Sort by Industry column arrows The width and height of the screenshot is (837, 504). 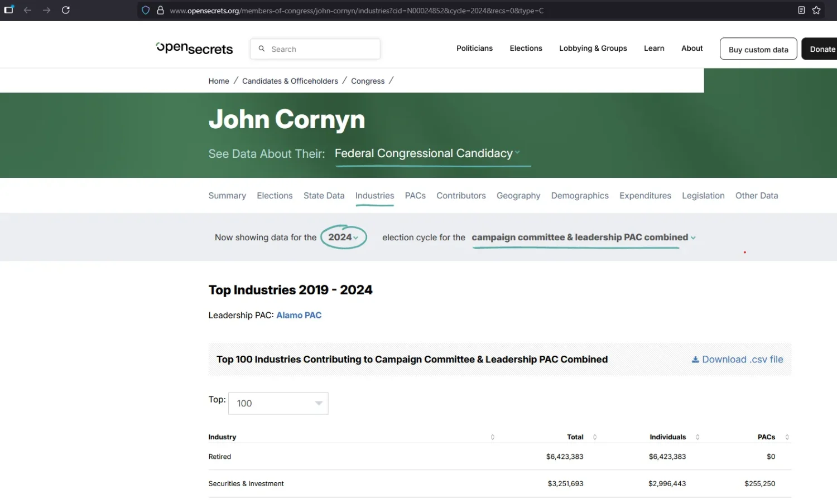click(x=492, y=437)
